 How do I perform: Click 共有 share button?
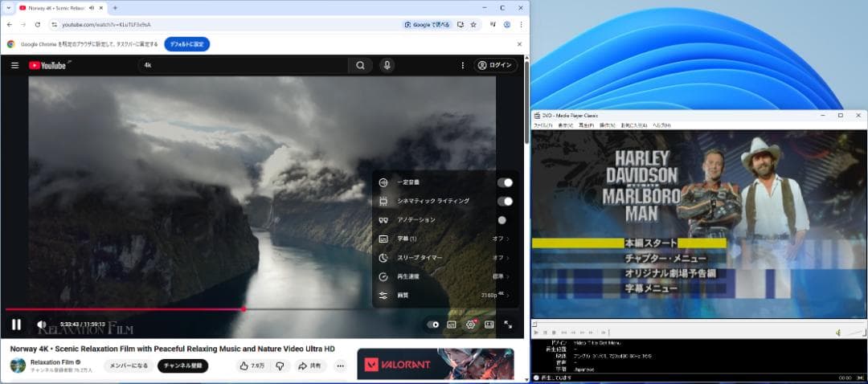[309, 366]
